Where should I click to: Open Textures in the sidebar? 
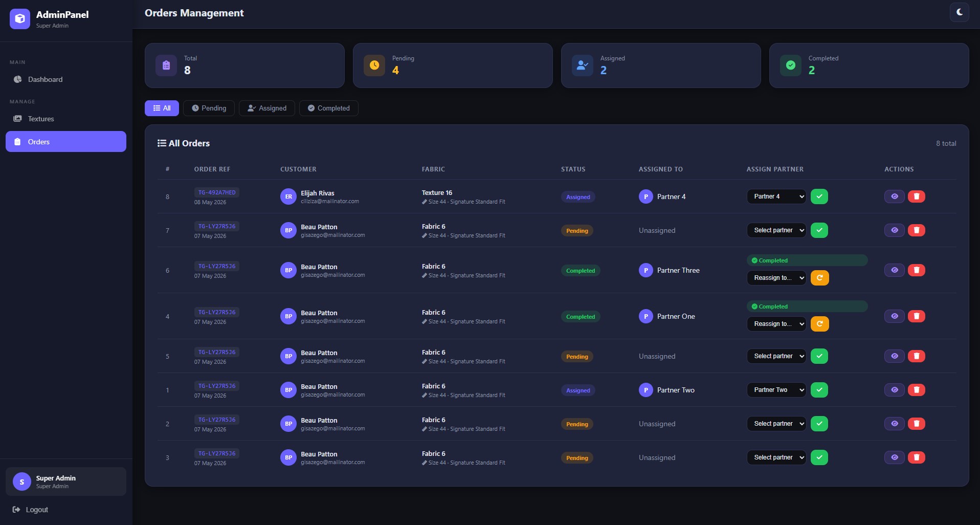66,119
